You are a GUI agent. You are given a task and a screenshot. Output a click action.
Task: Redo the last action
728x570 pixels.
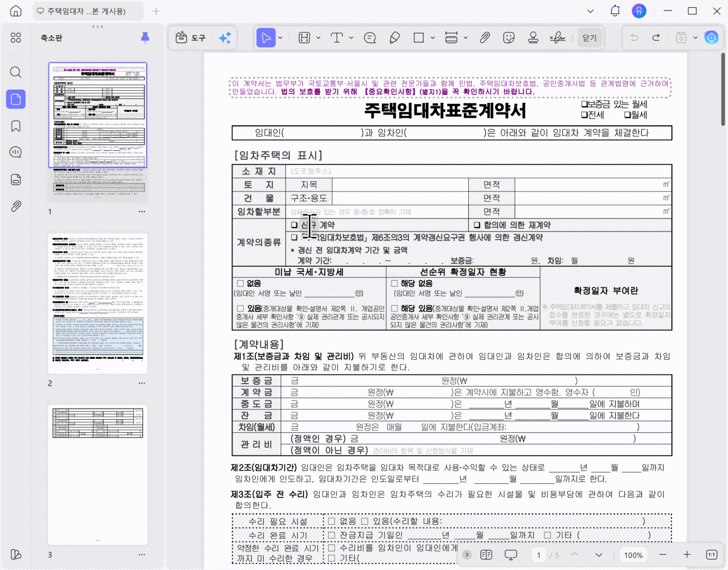point(656,38)
